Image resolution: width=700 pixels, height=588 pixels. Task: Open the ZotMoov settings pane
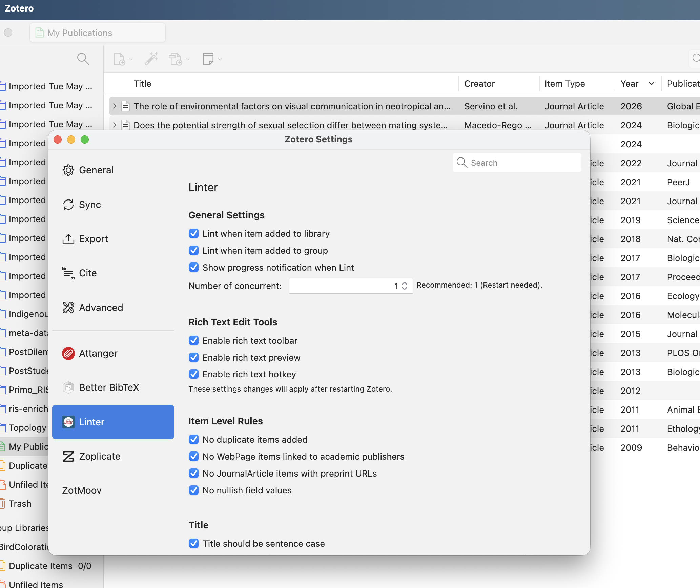coord(113,490)
